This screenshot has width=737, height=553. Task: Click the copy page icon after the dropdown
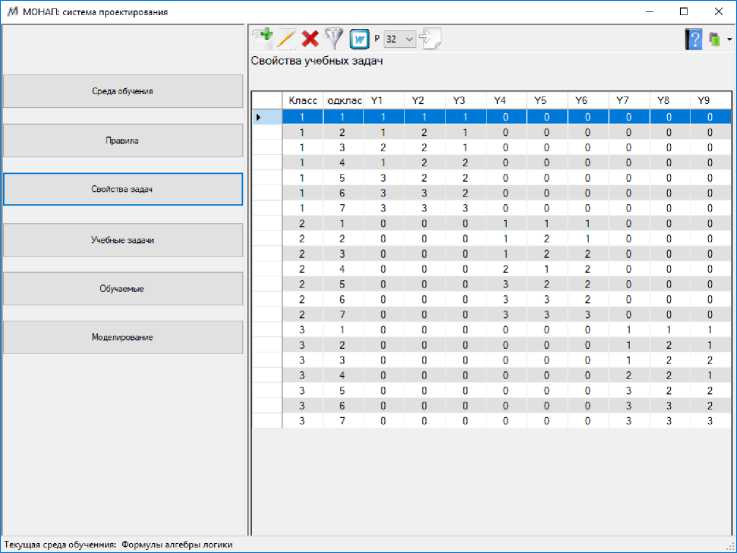point(430,39)
